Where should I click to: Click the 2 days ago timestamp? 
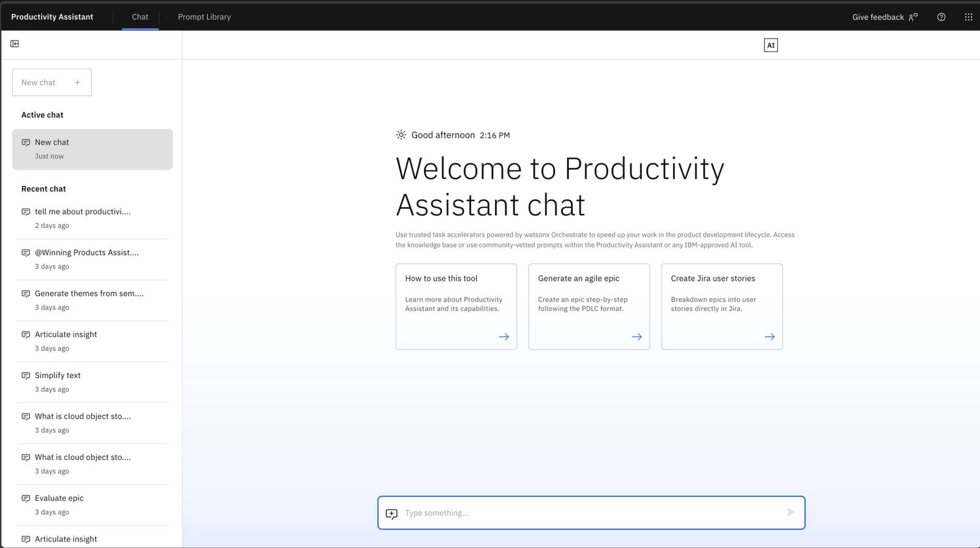[52, 226]
